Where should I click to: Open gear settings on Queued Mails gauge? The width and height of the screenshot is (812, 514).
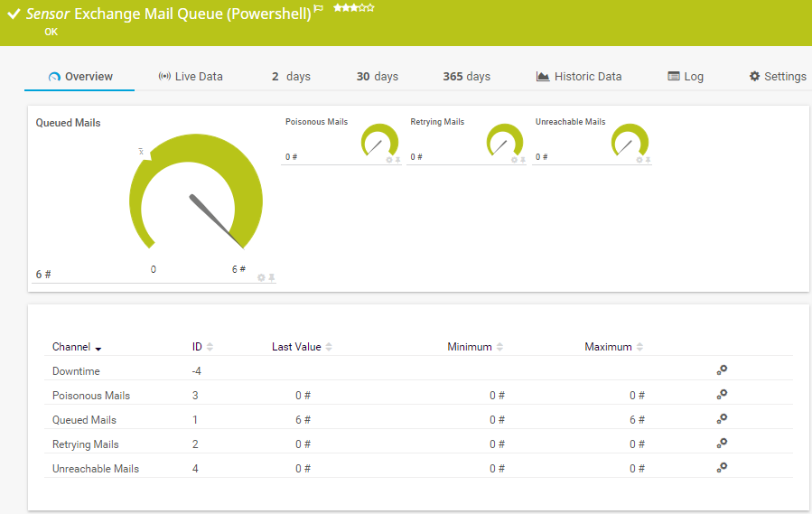click(261, 277)
